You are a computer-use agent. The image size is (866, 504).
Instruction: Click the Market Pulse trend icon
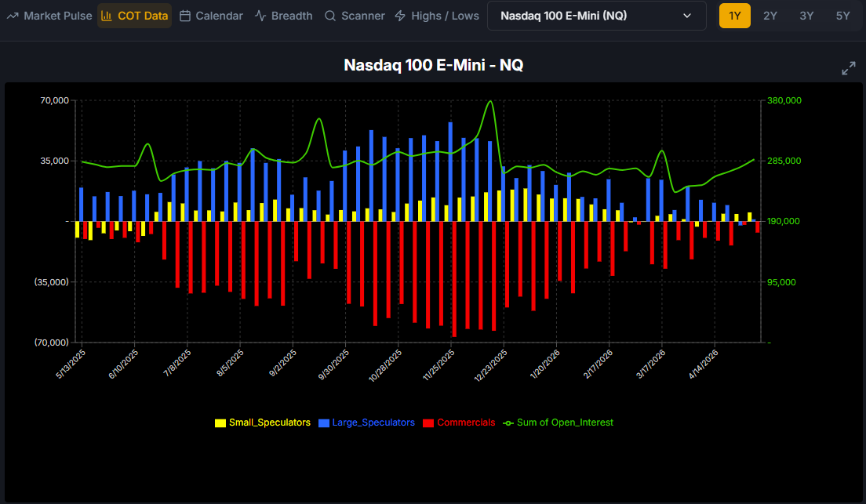pos(13,16)
